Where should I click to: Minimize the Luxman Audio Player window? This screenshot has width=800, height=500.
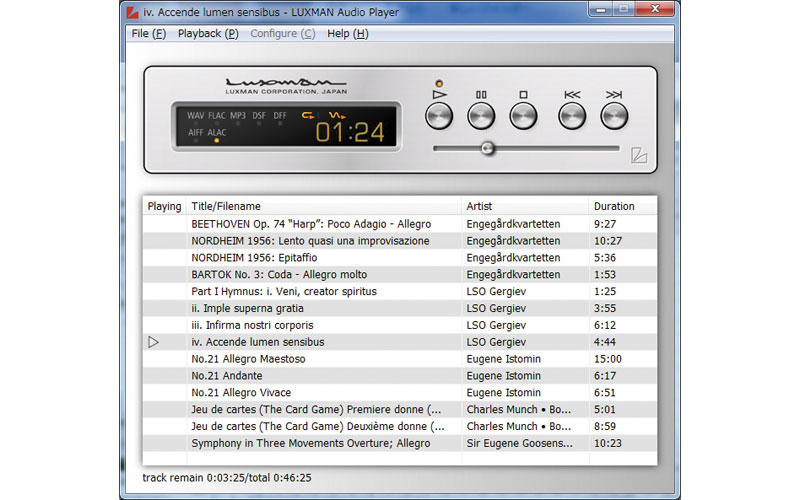[601, 9]
